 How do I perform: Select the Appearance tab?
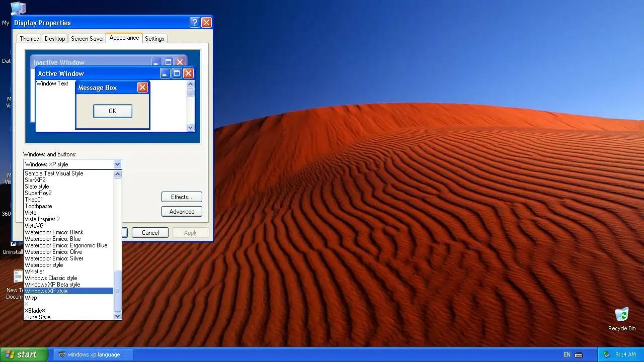click(124, 38)
